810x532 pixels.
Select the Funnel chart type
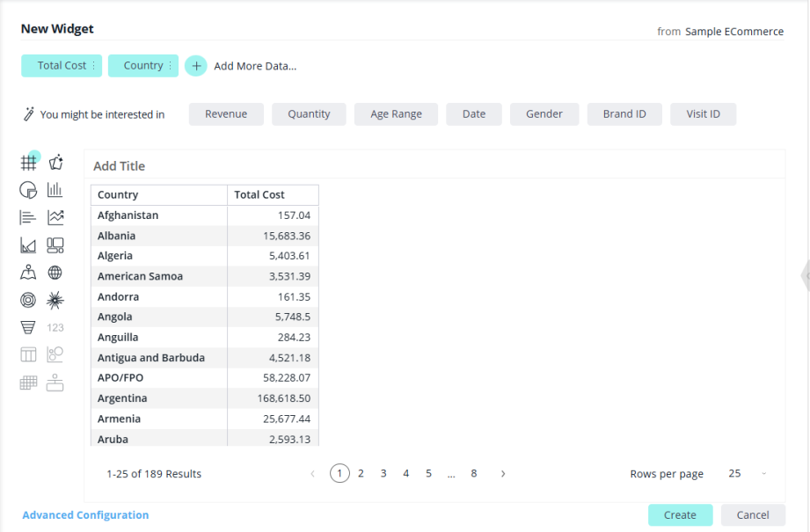[28, 327]
